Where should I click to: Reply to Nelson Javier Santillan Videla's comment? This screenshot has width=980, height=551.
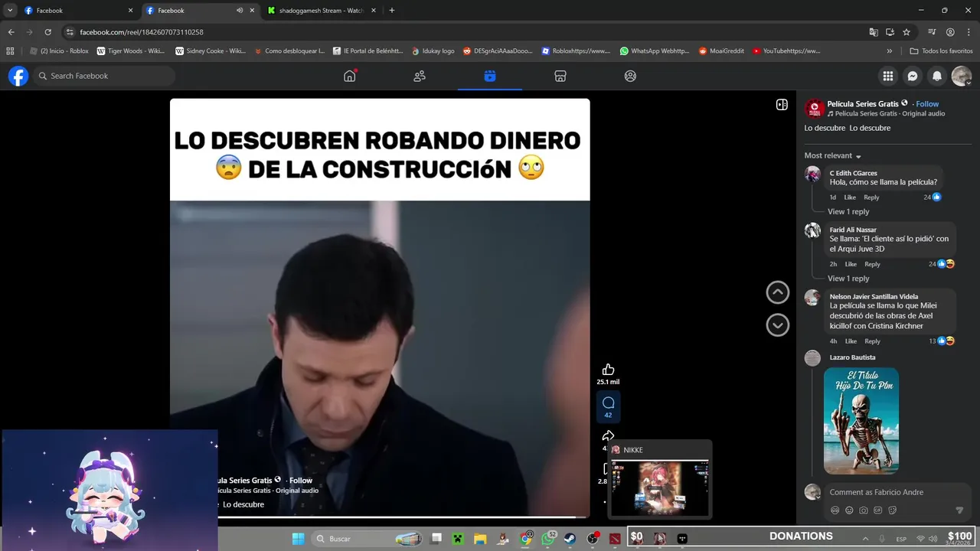[872, 341]
